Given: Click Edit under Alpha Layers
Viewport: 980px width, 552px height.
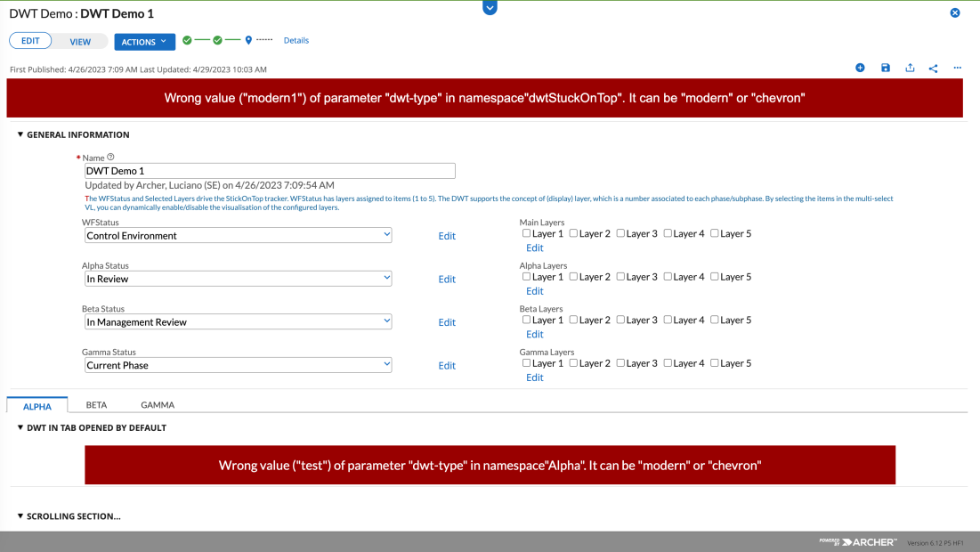Looking at the screenshot, I should [x=534, y=291].
